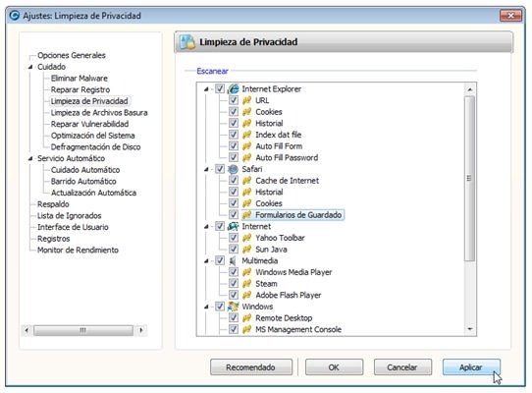Click the Internet category network icon

(x=233, y=226)
